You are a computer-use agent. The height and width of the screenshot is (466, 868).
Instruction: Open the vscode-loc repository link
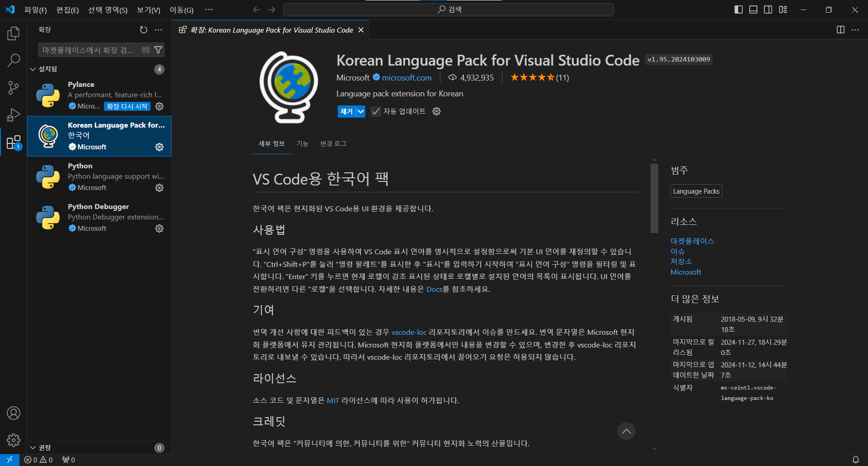pyautogui.click(x=409, y=332)
